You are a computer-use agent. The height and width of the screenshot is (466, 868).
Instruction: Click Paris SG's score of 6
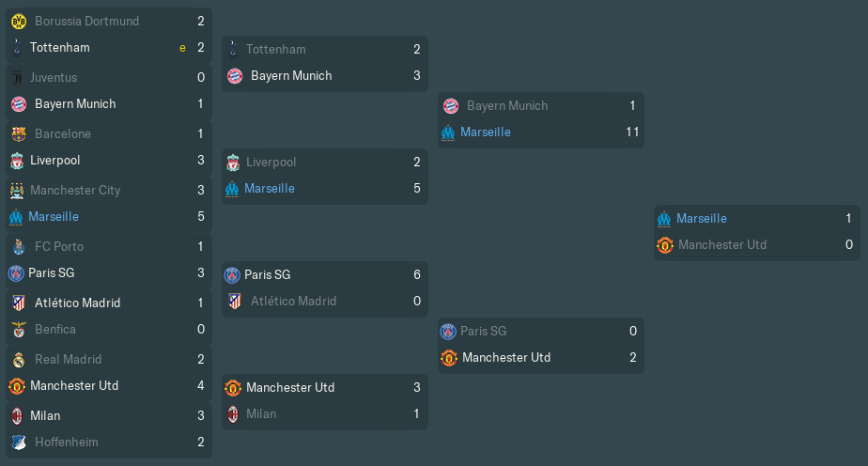417,274
